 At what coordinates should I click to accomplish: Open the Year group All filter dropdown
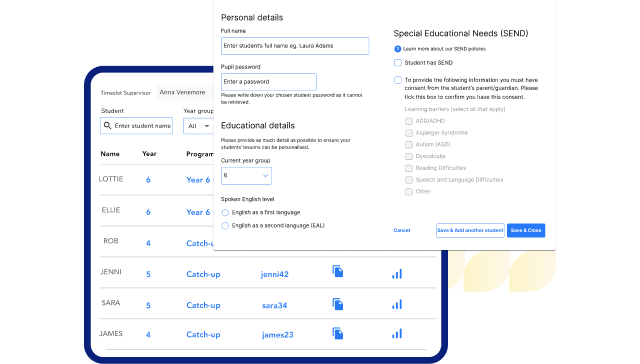click(198, 126)
